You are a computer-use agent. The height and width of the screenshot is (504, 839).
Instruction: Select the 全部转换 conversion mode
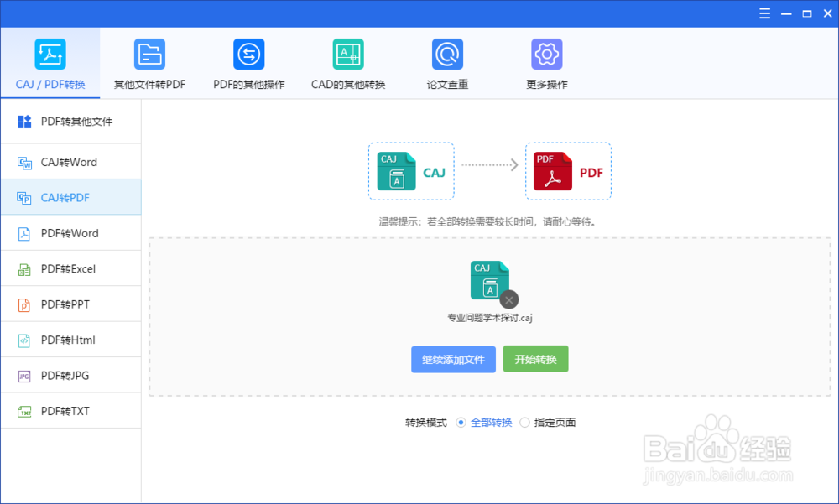coord(461,423)
